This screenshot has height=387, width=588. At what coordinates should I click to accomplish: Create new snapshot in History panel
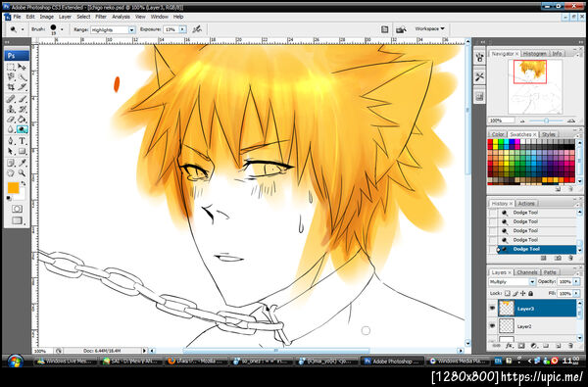coord(558,259)
